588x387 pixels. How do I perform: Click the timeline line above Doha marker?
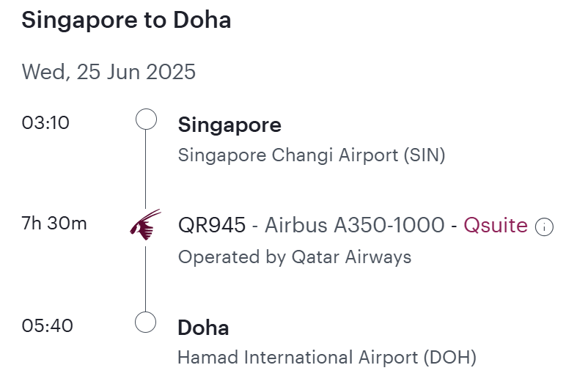tap(145, 279)
